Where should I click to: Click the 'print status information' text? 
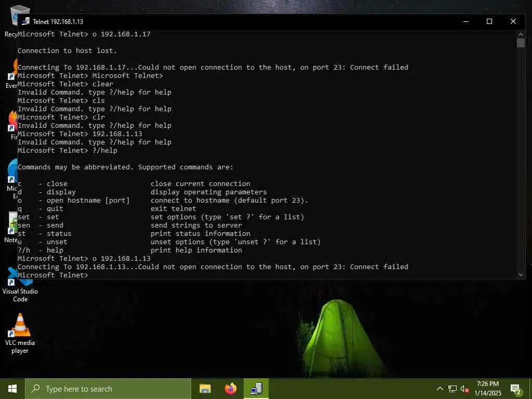coord(201,233)
